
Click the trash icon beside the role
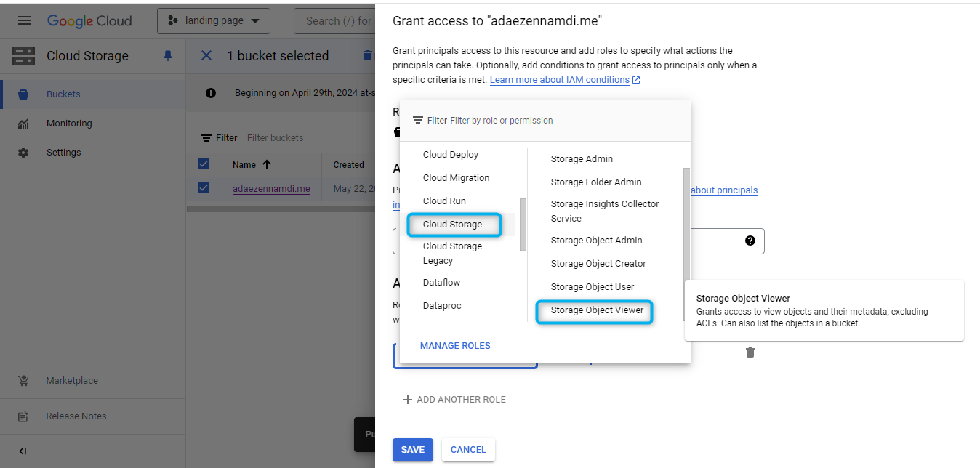pyautogui.click(x=750, y=352)
